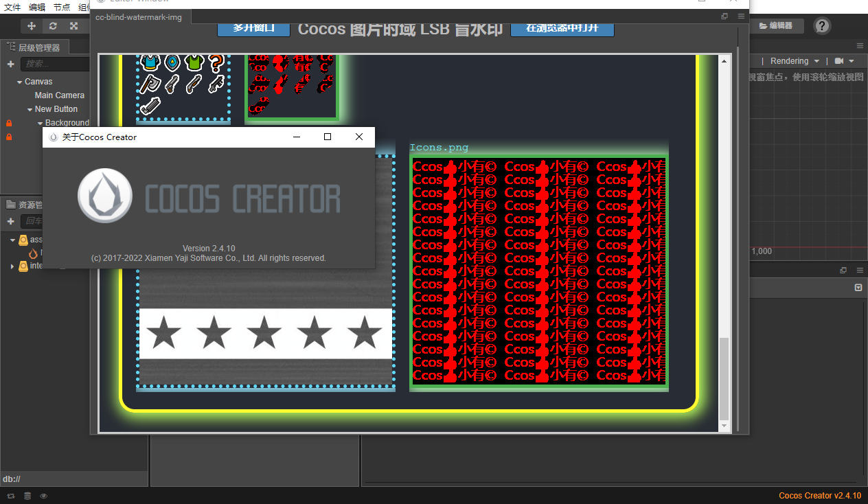Screen dimensions: 868x504
Task: Click the Version 2.4.10 text
Action: tap(209, 248)
